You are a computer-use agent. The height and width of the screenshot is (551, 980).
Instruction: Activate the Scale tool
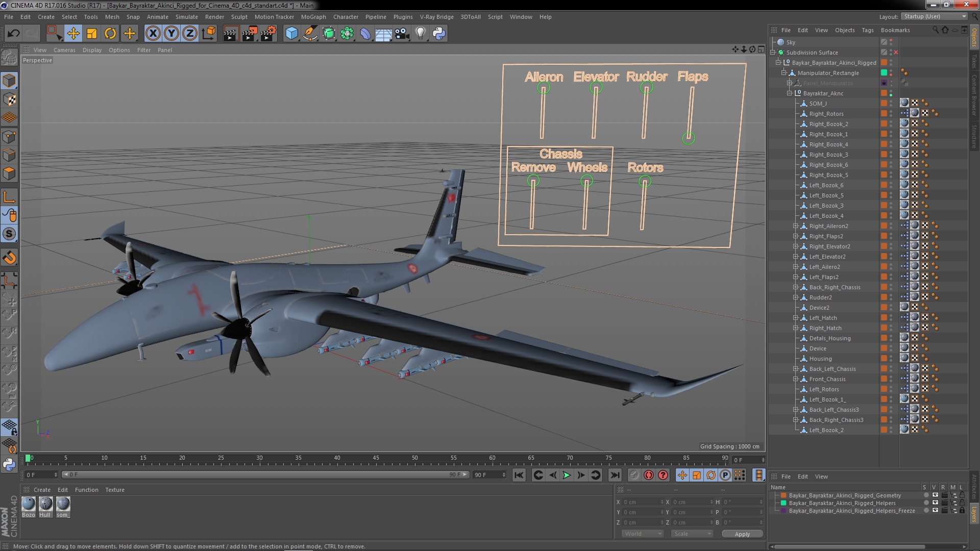[x=92, y=34]
